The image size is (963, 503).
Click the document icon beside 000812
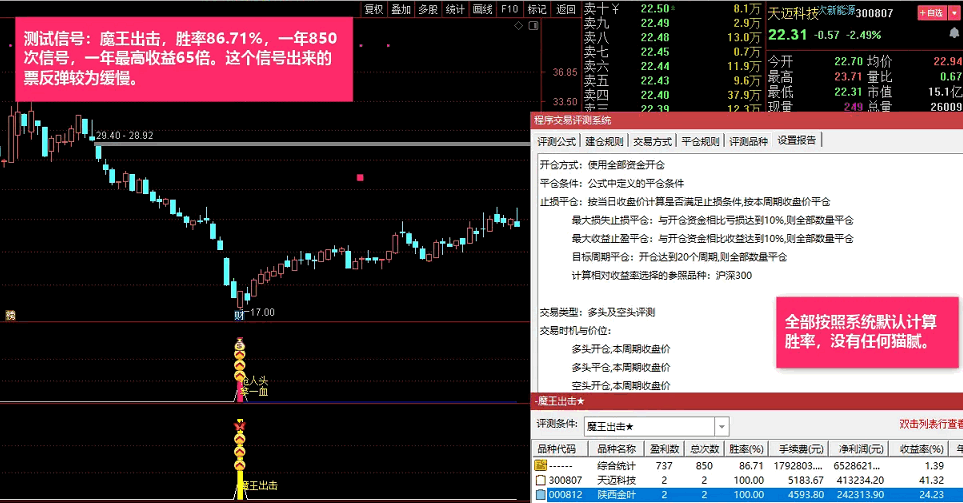click(540, 495)
